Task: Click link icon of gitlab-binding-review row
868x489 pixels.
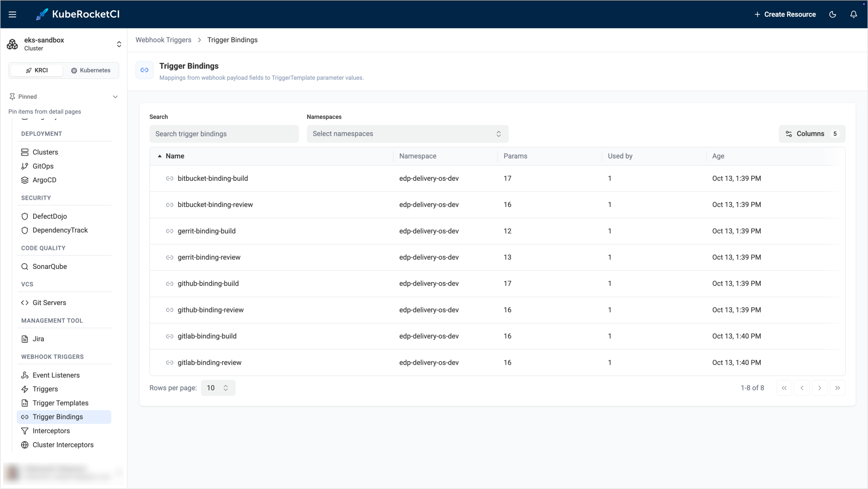Action: coord(170,363)
